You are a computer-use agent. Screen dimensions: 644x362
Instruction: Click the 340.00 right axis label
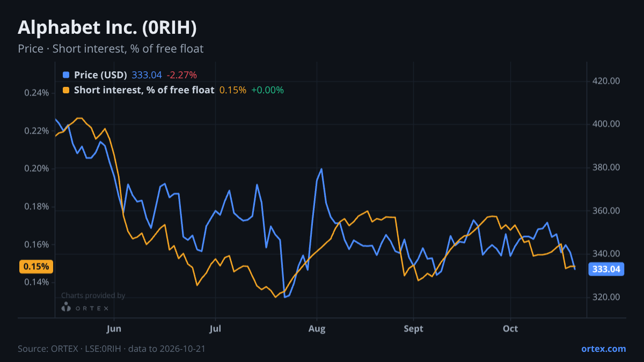(x=606, y=254)
